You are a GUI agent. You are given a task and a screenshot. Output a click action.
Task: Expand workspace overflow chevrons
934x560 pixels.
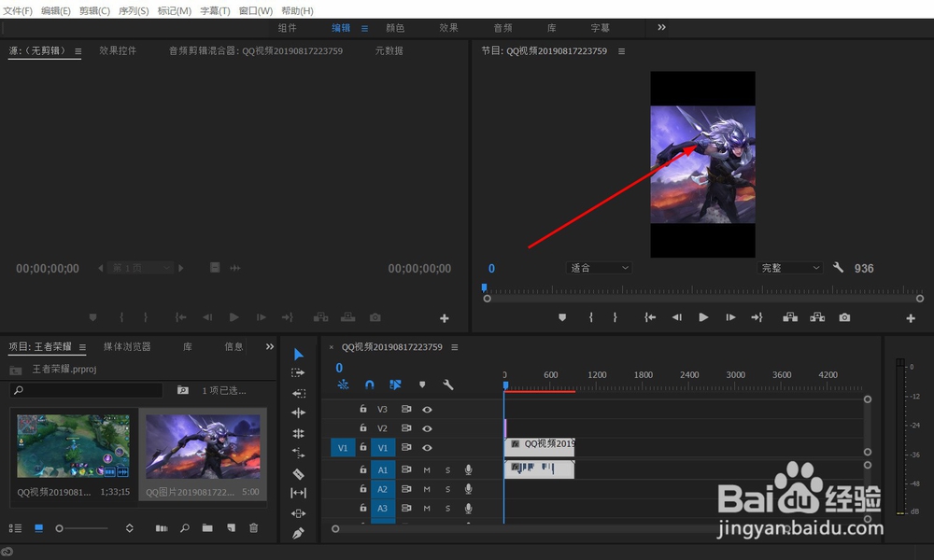[662, 27]
